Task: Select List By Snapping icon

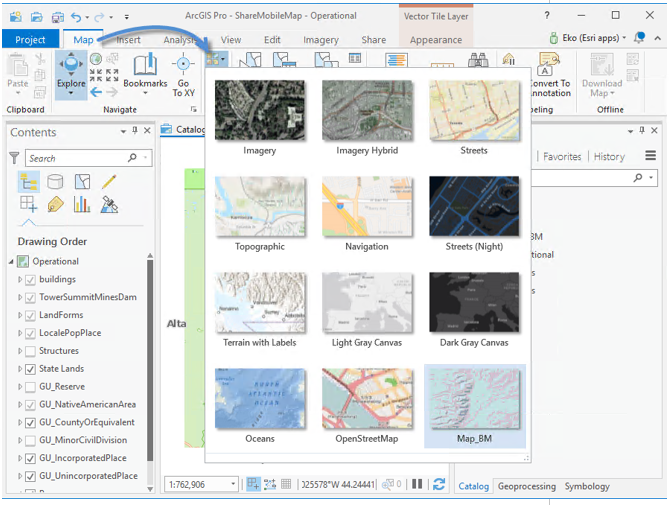Action: [x=29, y=204]
